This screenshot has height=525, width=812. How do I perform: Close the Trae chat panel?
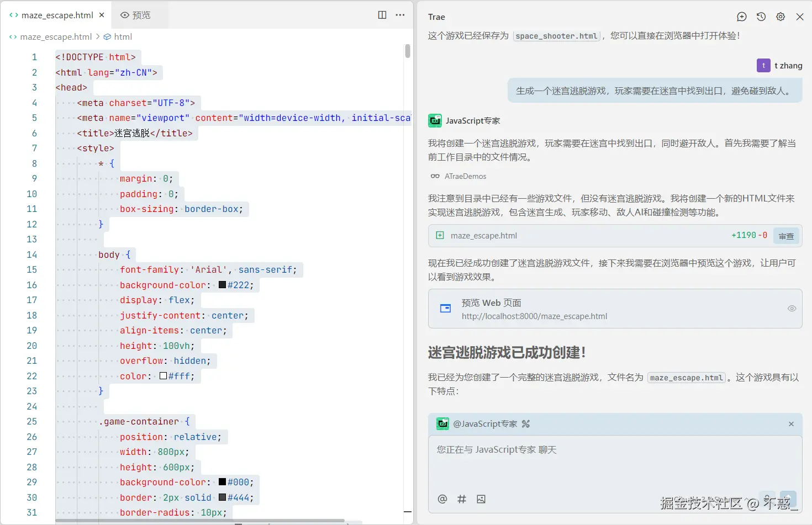(800, 17)
